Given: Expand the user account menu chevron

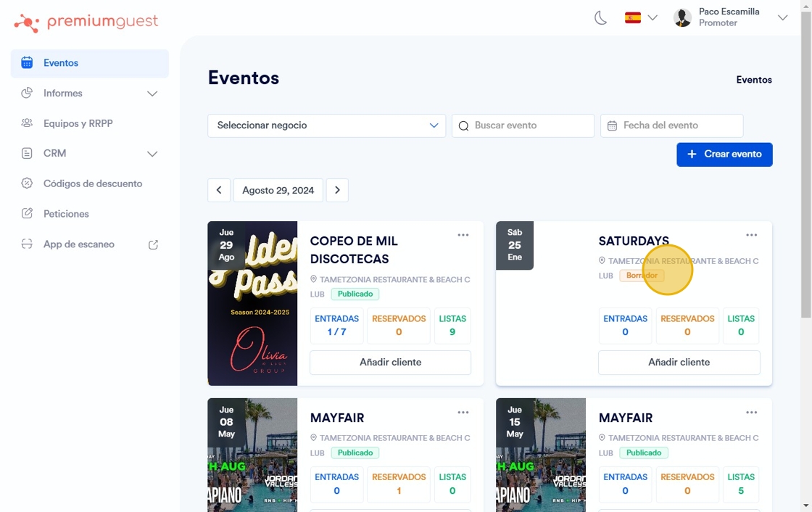Looking at the screenshot, I should (782, 17).
